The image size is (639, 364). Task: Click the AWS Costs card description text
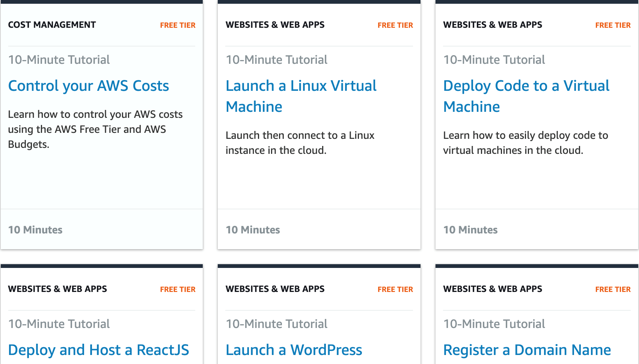(x=95, y=129)
